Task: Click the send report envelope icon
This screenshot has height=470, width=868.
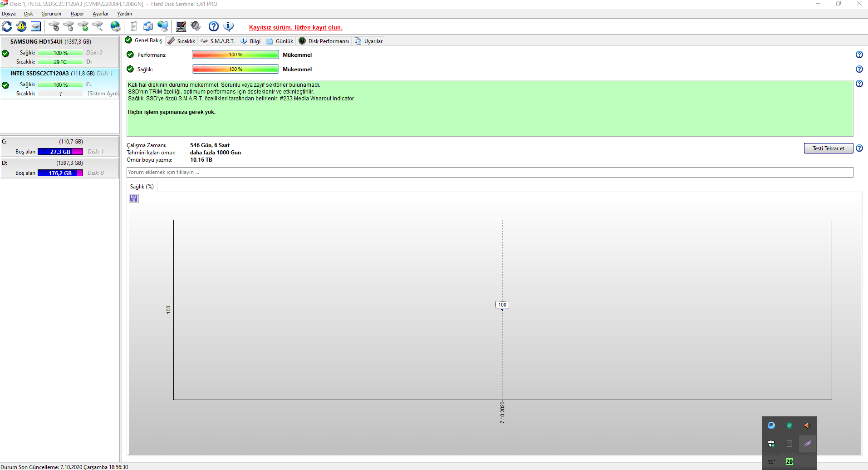Action: click(x=148, y=26)
